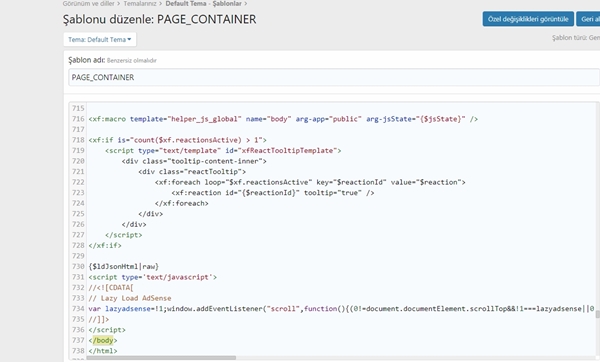Click the closing </script> line 727
This screenshot has height=362, width=600.
(x=124, y=235)
